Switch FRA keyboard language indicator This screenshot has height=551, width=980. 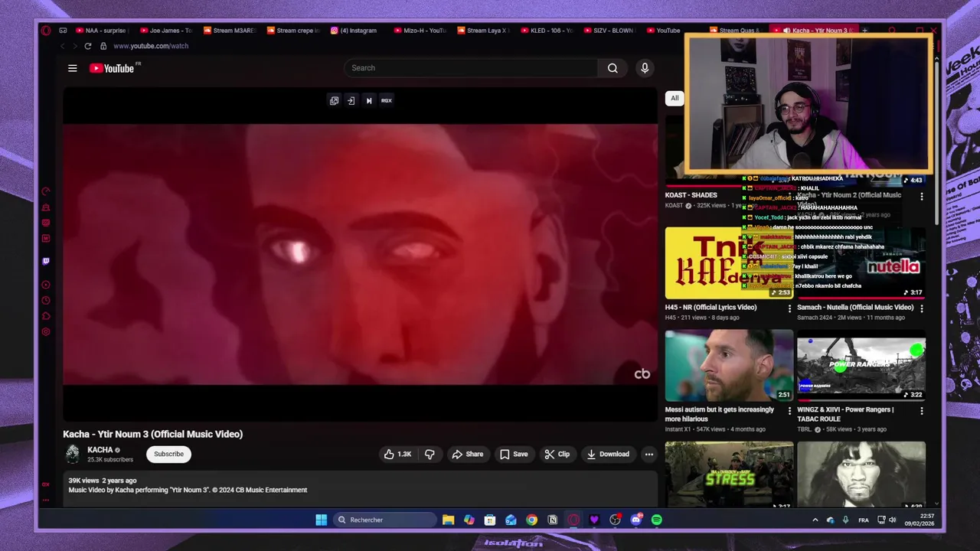[864, 520]
